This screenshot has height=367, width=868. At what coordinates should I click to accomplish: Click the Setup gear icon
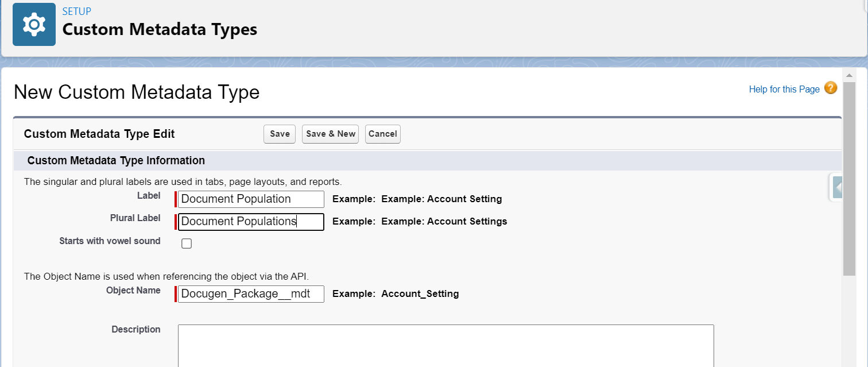click(x=34, y=24)
